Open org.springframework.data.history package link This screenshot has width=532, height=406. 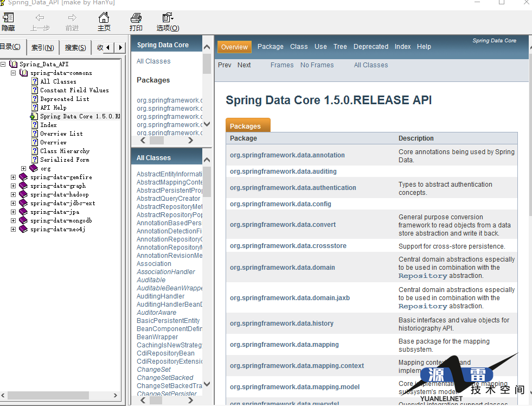point(281,323)
